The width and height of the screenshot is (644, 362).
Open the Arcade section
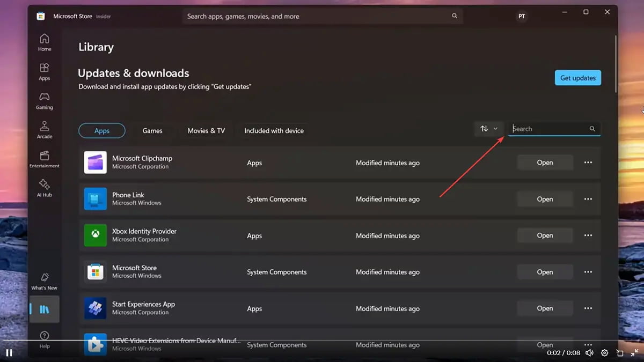click(44, 129)
